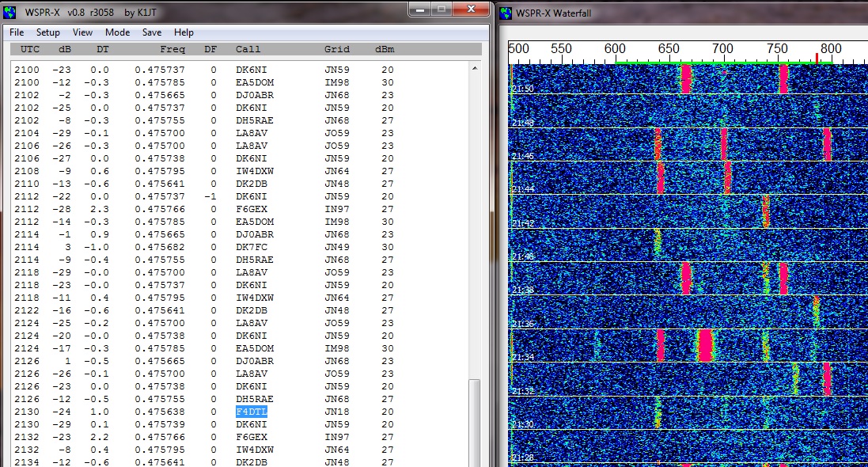Click the Grid column header
The height and width of the screenshot is (467, 868).
click(x=337, y=49)
